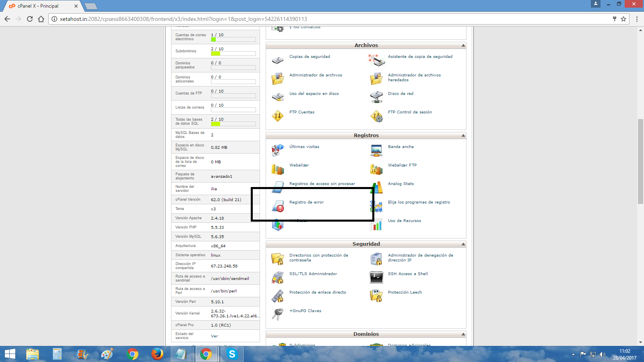Open Firefox from the Windows taskbar
Viewport: 644px width, 362px height.
coord(157,354)
